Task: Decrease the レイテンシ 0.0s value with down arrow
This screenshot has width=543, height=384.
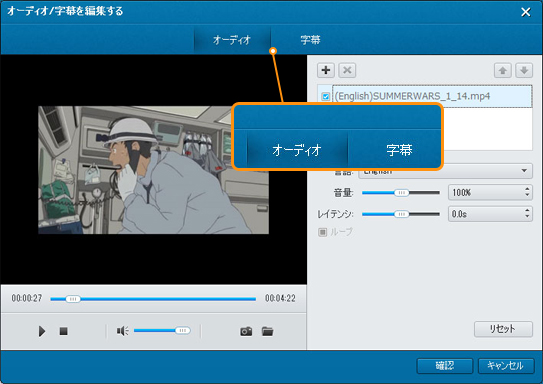Action: point(527,217)
